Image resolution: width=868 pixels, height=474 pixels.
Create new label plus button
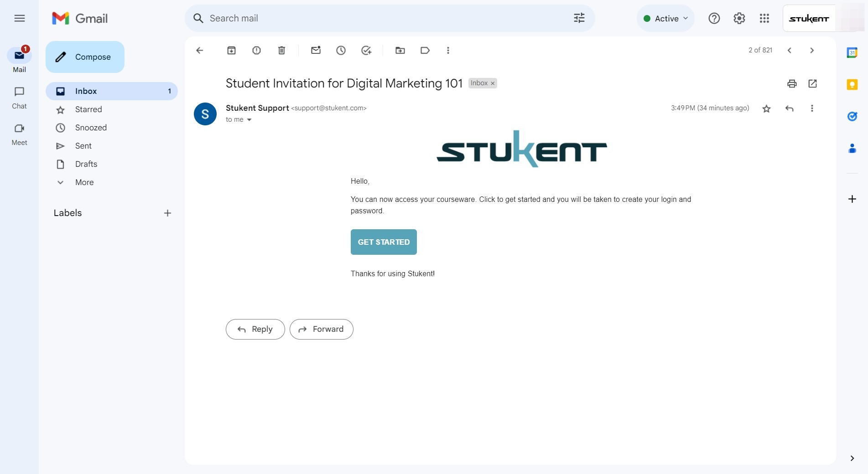click(167, 213)
